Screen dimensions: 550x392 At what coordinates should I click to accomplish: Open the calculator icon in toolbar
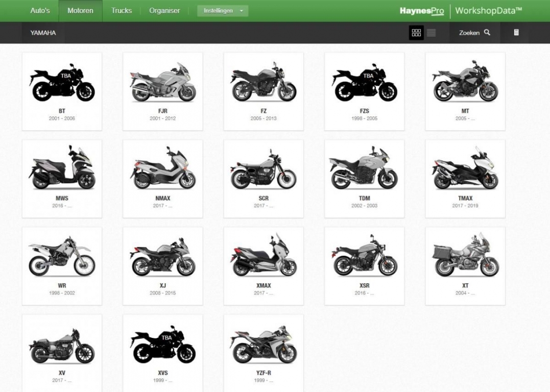[516, 32]
